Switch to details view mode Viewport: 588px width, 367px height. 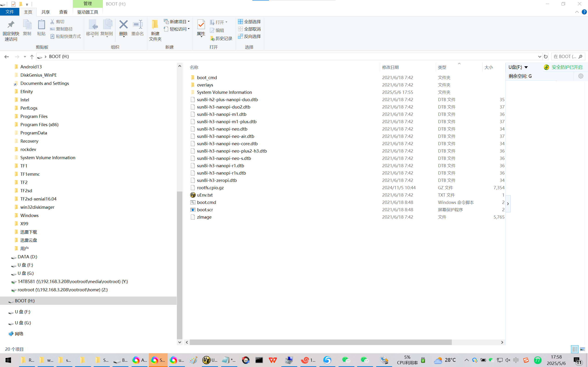[x=575, y=349]
